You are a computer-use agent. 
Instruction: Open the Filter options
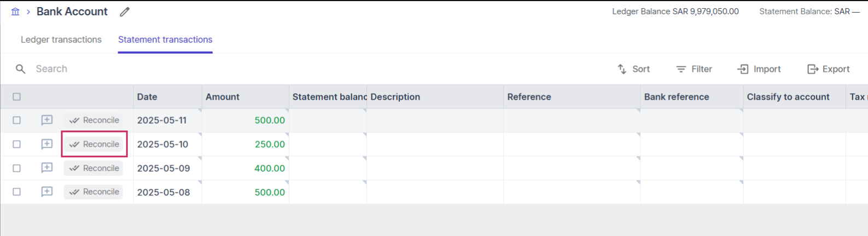point(694,69)
